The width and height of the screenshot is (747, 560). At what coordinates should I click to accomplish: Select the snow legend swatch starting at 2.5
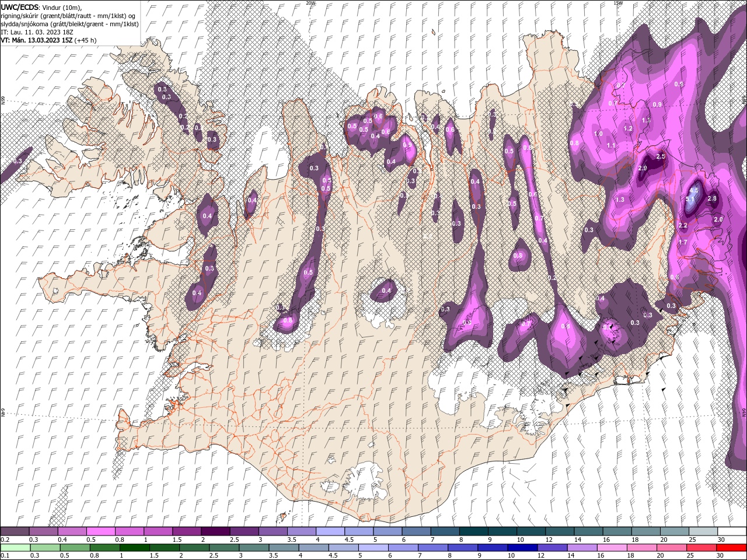(x=244, y=531)
